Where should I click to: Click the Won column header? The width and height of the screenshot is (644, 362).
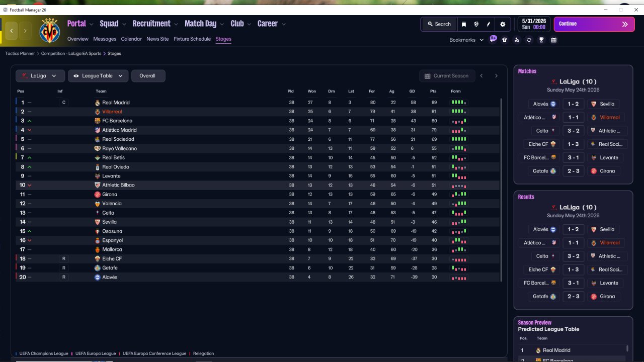tap(312, 91)
